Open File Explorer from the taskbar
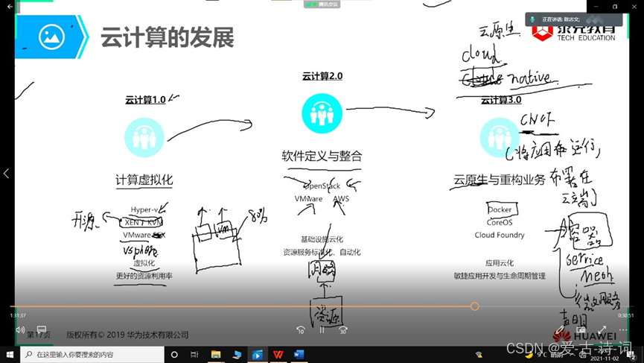644x363 pixels. (x=216, y=354)
